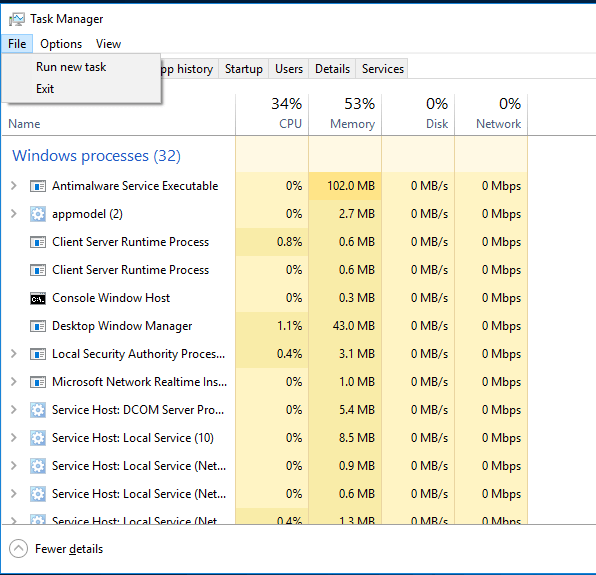This screenshot has width=596, height=575.
Task: Expand the Service Host row using 0.9 MB
Action: tap(14, 466)
